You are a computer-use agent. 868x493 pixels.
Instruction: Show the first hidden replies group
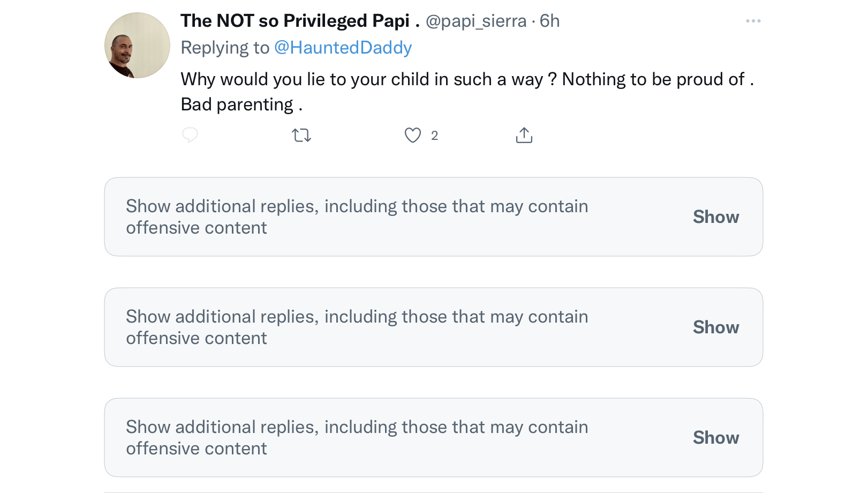point(716,217)
